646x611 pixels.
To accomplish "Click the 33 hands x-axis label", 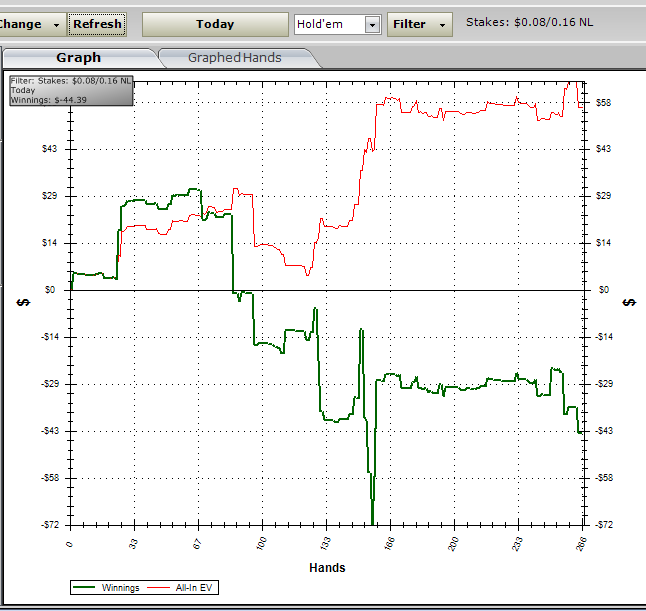I will tap(133, 544).
